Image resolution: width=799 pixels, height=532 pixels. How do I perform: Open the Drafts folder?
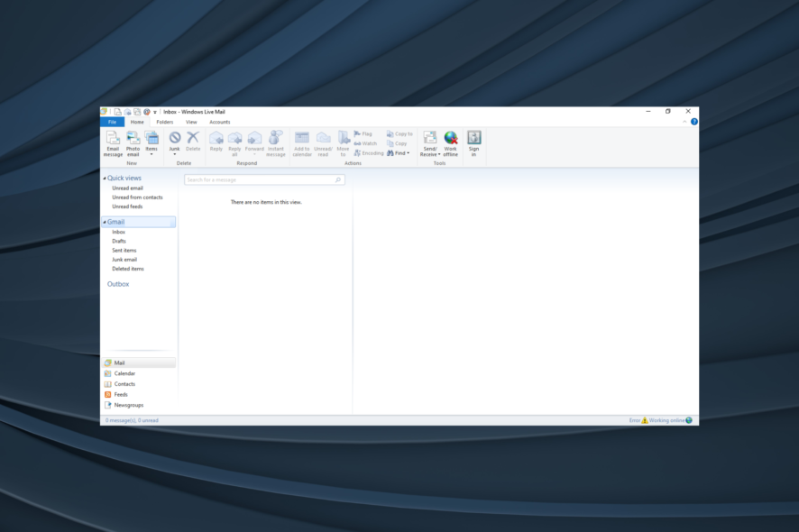[119, 241]
